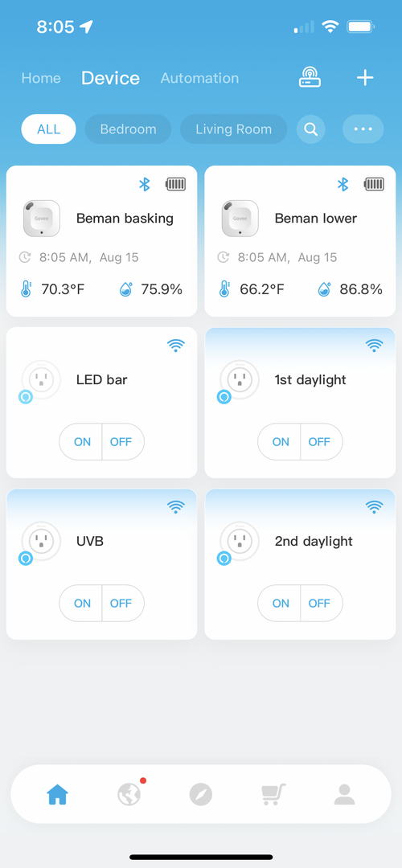Open the gateway hub icon in header
Viewport: 402px width, 868px height.
pos(310,77)
